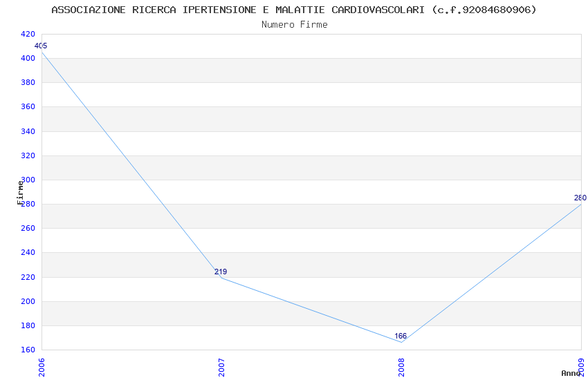Click the 200 y-axis tick label
This screenshot has width=588, height=380.
[28, 301]
